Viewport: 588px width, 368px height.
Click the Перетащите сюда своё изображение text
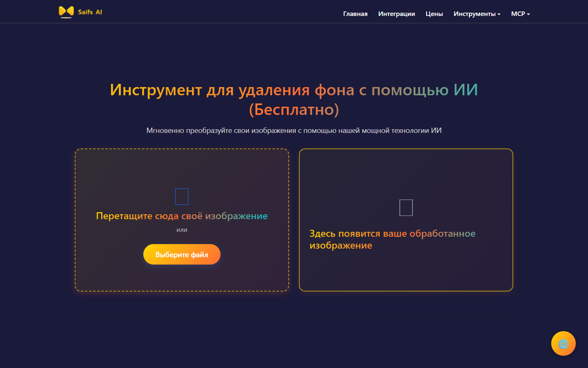tap(182, 216)
